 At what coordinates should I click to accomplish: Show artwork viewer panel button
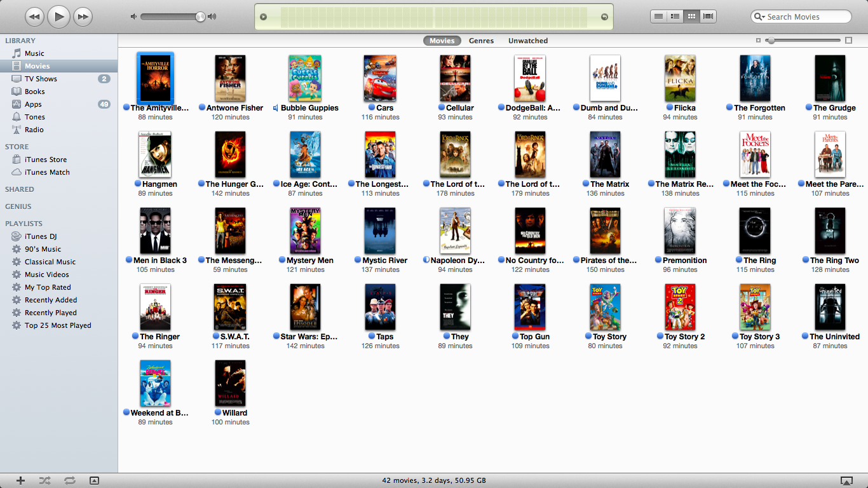pos(94,480)
